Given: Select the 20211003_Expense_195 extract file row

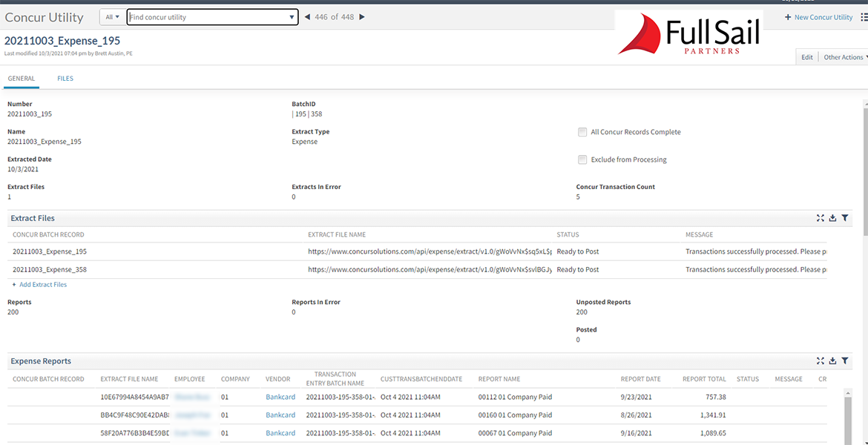Looking at the screenshot, I should tap(418, 251).
